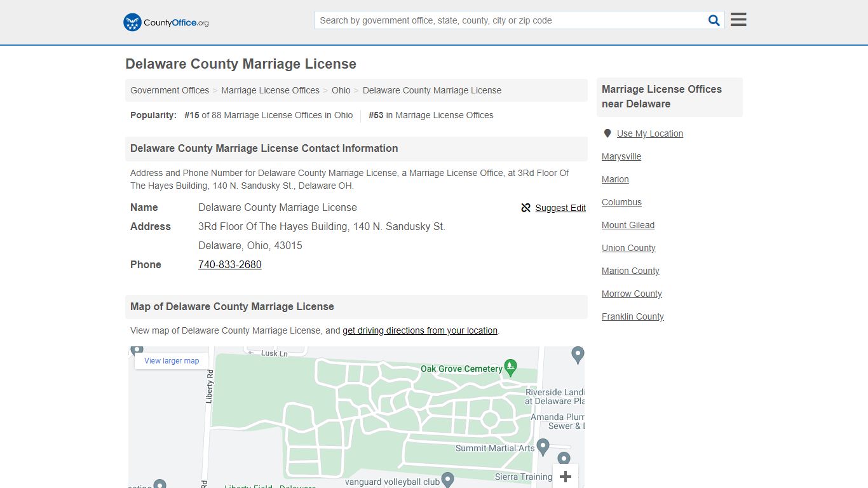Viewport: 868px width, 488px height.
Task: Open Franklin County link
Action: click(x=633, y=316)
